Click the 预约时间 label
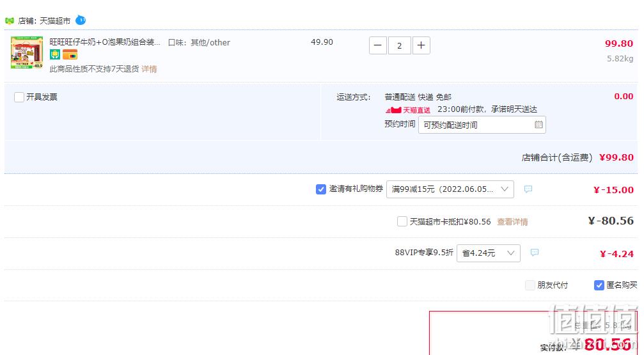The height and width of the screenshot is (355, 644). pyautogui.click(x=400, y=123)
